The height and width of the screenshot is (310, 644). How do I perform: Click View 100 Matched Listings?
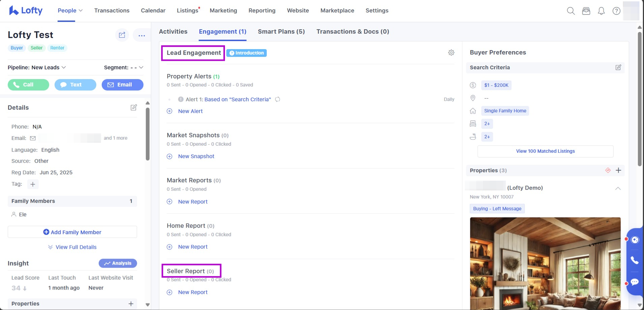pyautogui.click(x=545, y=151)
